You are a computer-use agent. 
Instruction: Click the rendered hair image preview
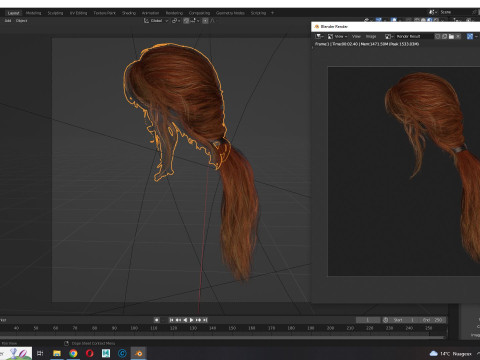click(404, 171)
